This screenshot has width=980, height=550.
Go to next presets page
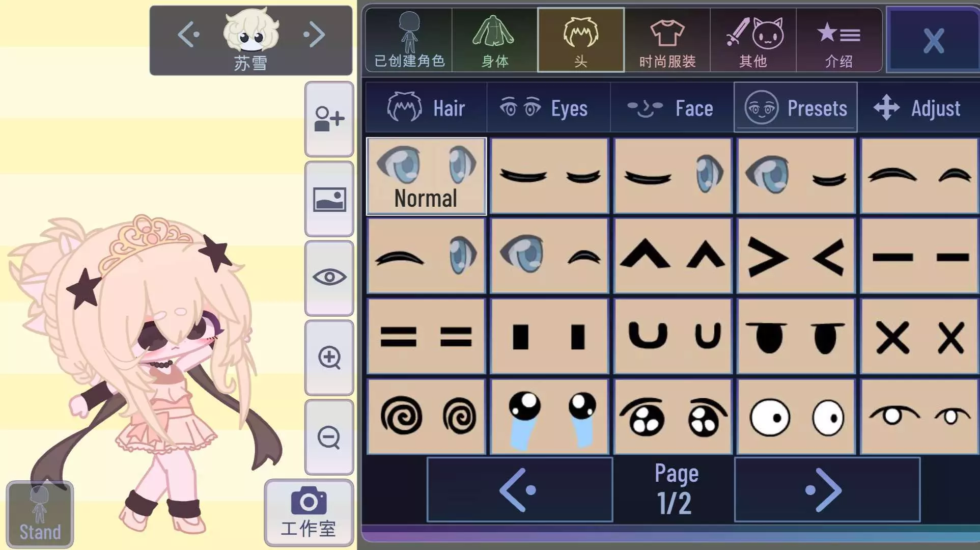[827, 490]
